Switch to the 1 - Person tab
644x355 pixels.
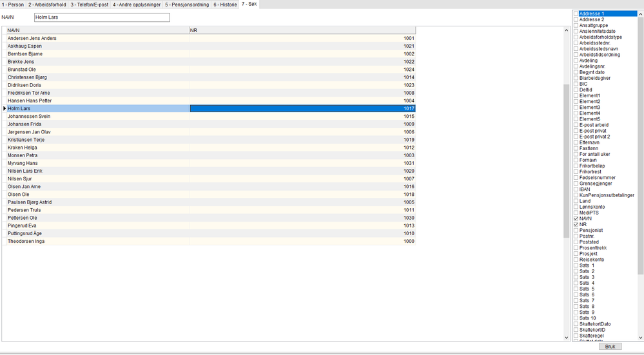click(13, 5)
